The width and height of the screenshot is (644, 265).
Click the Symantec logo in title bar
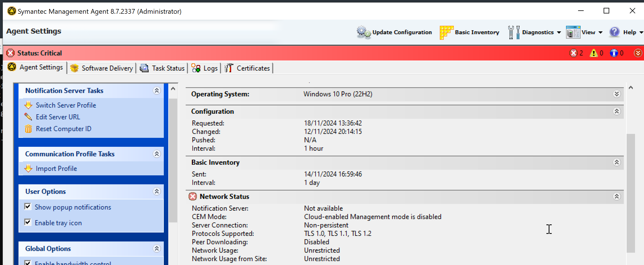pos(12,11)
